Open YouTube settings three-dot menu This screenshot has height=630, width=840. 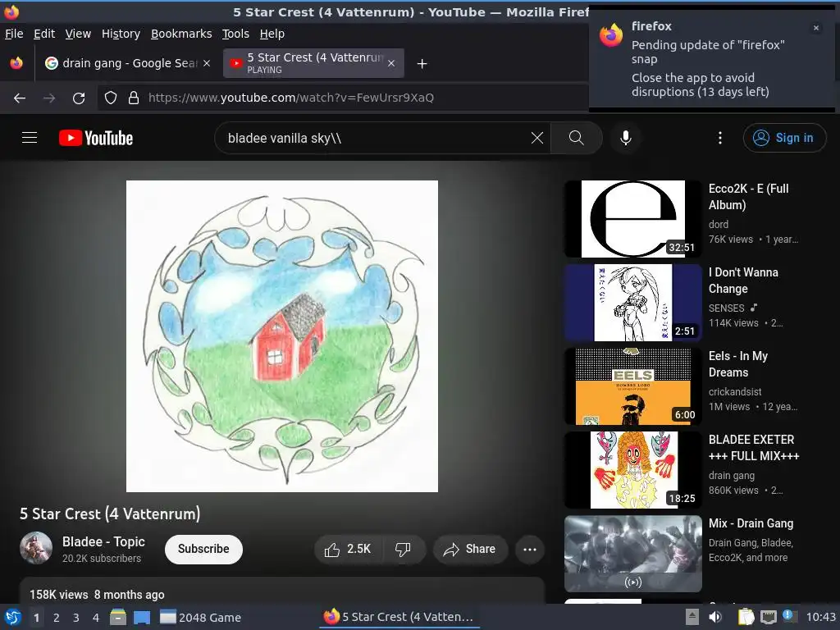pyautogui.click(x=720, y=138)
